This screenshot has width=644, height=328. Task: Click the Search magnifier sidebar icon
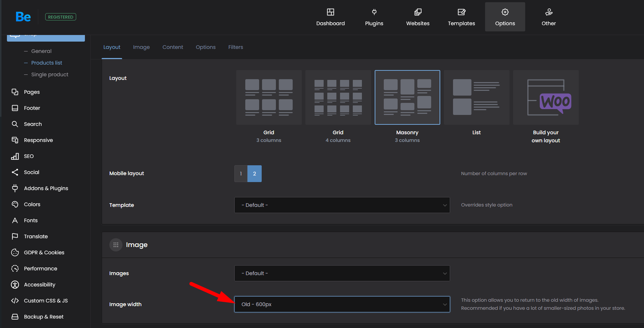pyautogui.click(x=15, y=124)
